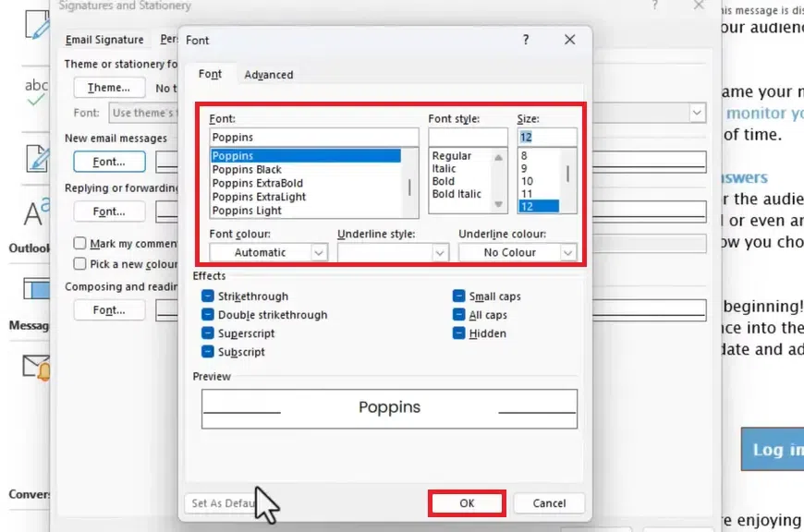This screenshot has height=532, width=804.
Task: Select the spelling check abc icon
Action: tap(35, 88)
